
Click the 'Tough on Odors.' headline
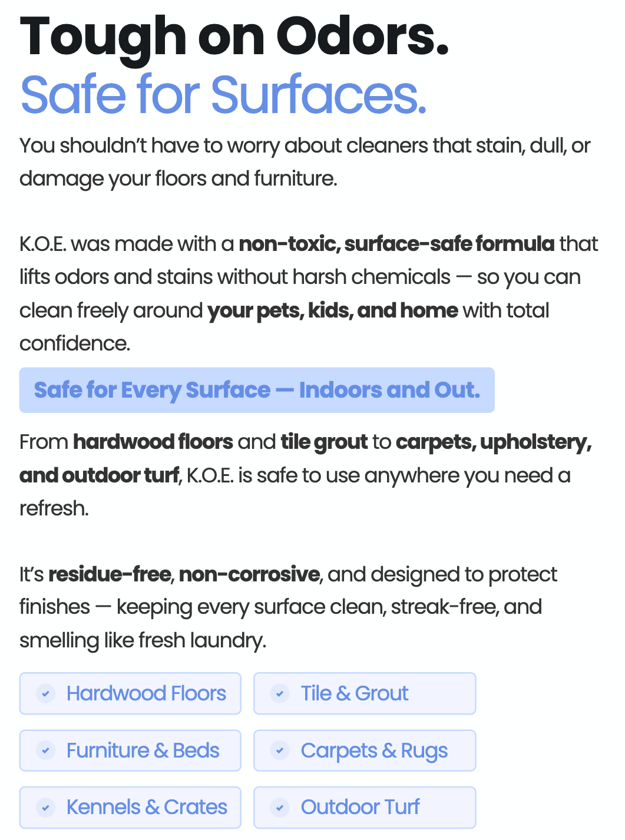tap(234, 37)
